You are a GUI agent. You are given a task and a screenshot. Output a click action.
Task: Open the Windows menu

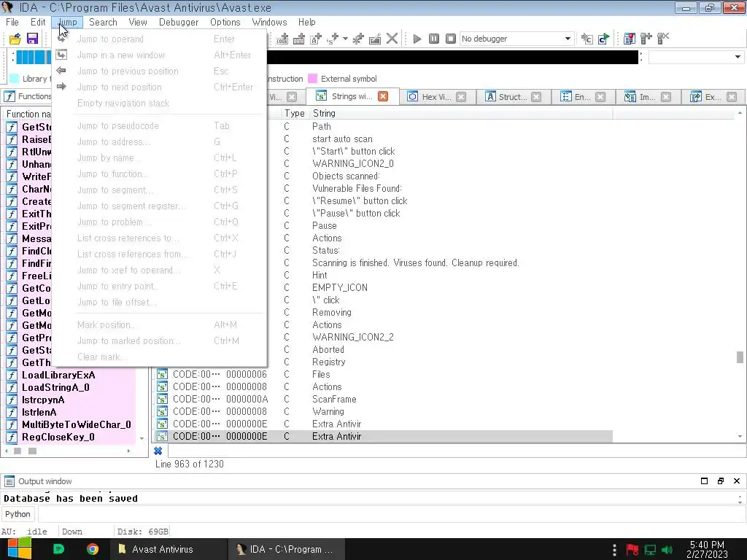tap(270, 23)
